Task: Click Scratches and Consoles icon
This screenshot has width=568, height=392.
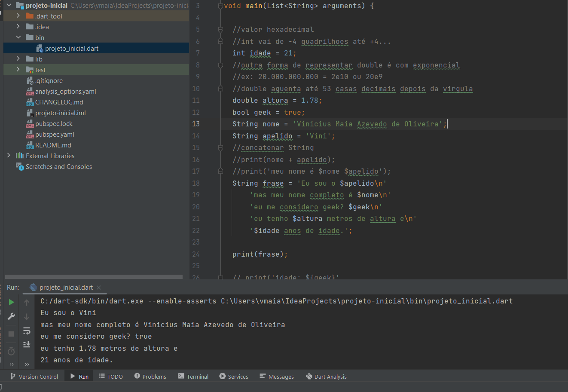Action: tap(20, 166)
